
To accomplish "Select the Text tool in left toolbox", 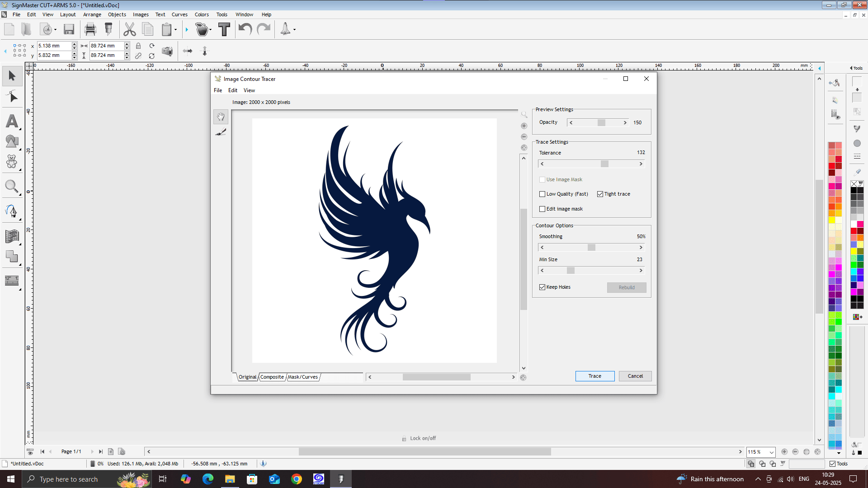I will pyautogui.click(x=12, y=121).
